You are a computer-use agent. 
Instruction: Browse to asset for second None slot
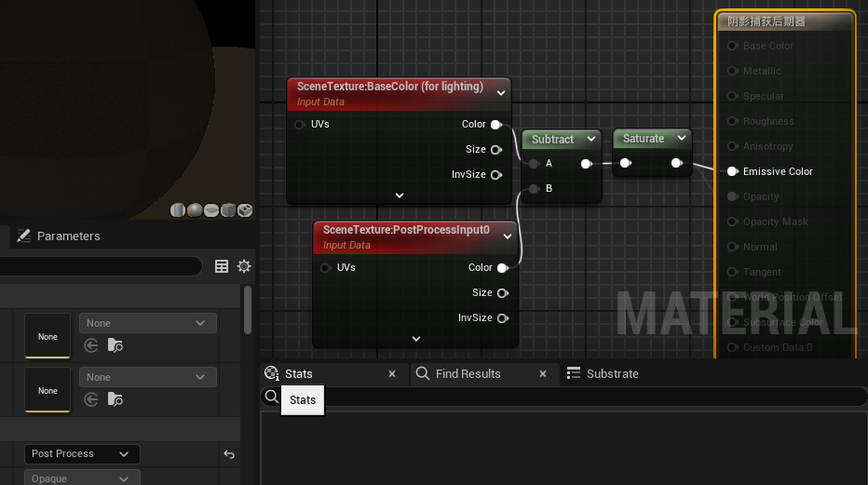point(115,399)
